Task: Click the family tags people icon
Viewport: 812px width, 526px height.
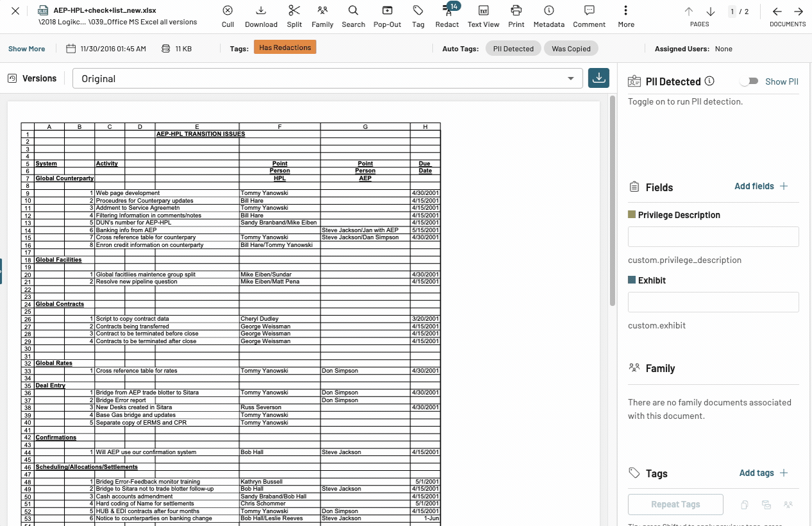Action: coord(788,505)
